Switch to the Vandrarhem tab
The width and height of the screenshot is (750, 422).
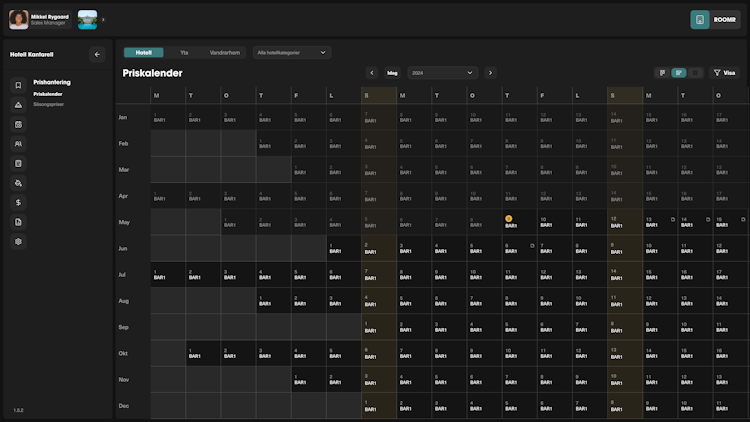click(225, 52)
